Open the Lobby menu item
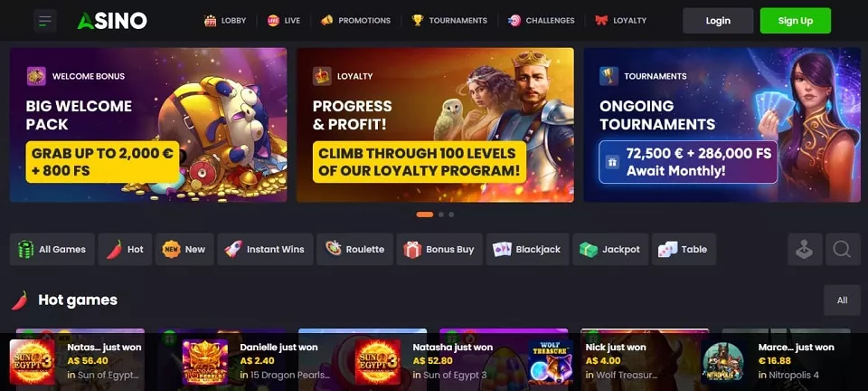The width and height of the screenshot is (868, 391). [x=225, y=21]
